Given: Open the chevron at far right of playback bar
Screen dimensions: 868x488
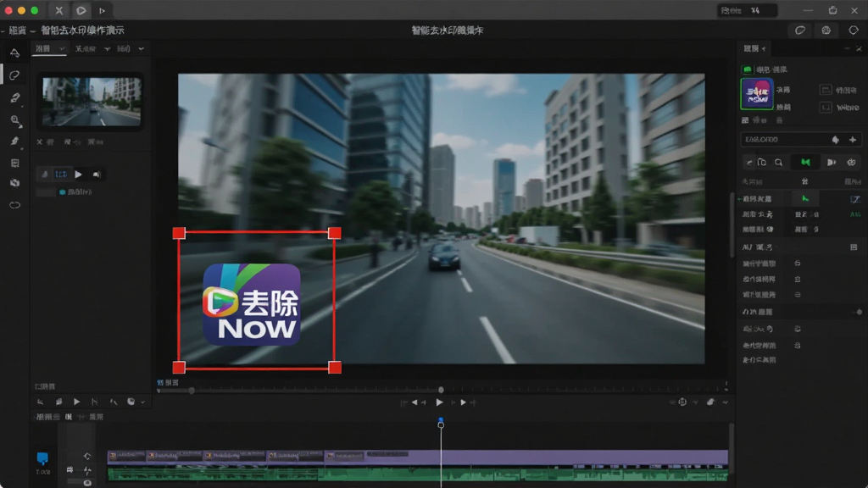Looking at the screenshot, I should point(726,402).
